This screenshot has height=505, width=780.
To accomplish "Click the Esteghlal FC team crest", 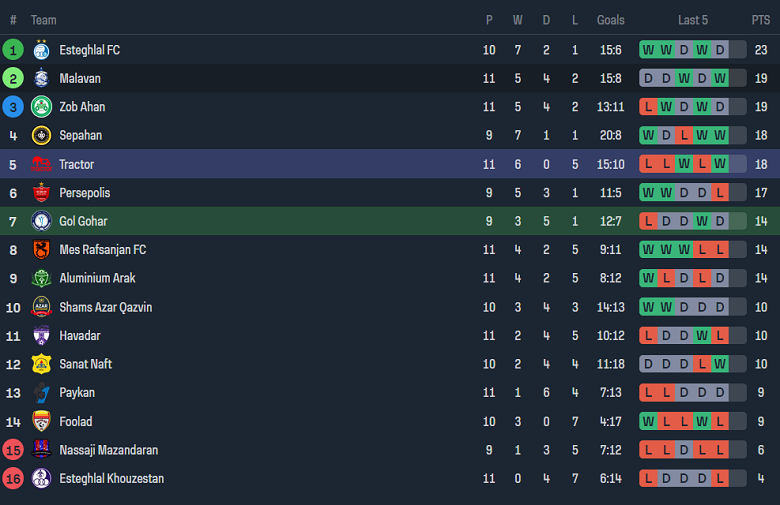I will (41, 50).
